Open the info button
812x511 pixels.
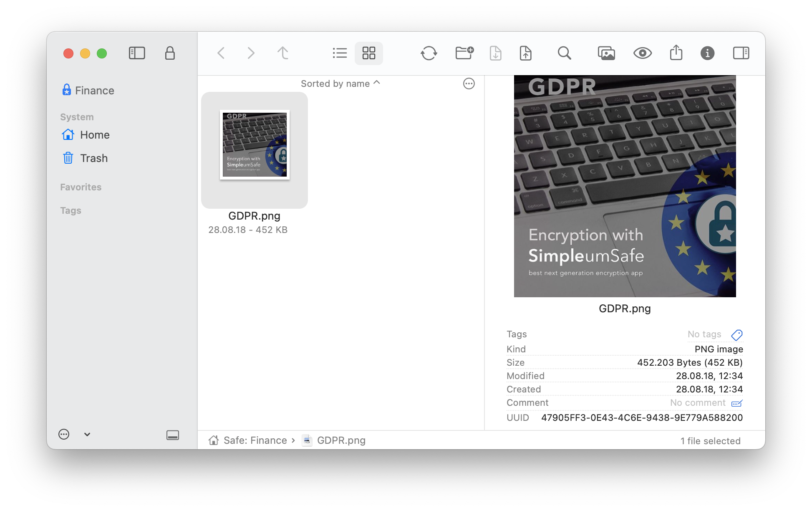pyautogui.click(x=707, y=53)
